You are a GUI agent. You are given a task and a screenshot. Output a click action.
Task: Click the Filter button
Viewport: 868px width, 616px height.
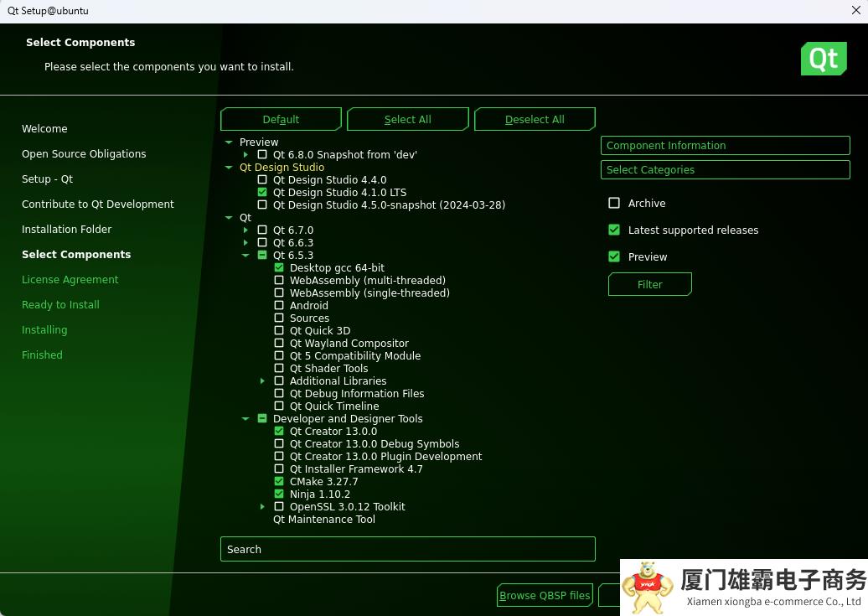649,285
